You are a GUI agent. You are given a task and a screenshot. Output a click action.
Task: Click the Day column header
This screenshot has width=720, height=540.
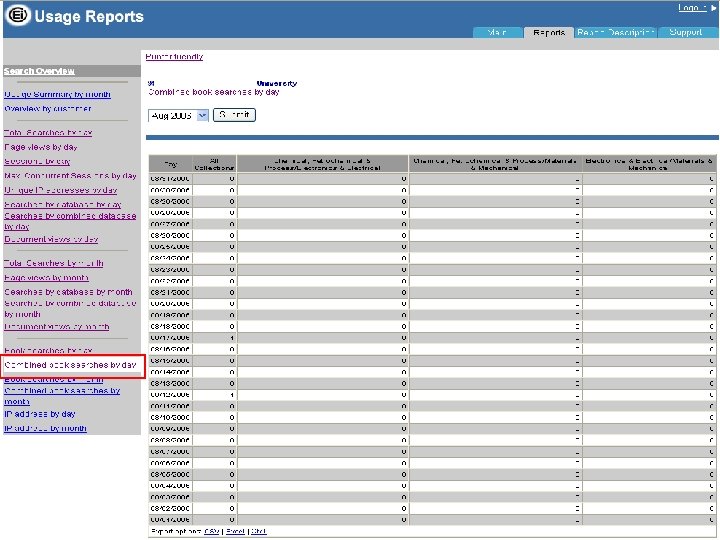pyautogui.click(x=170, y=164)
